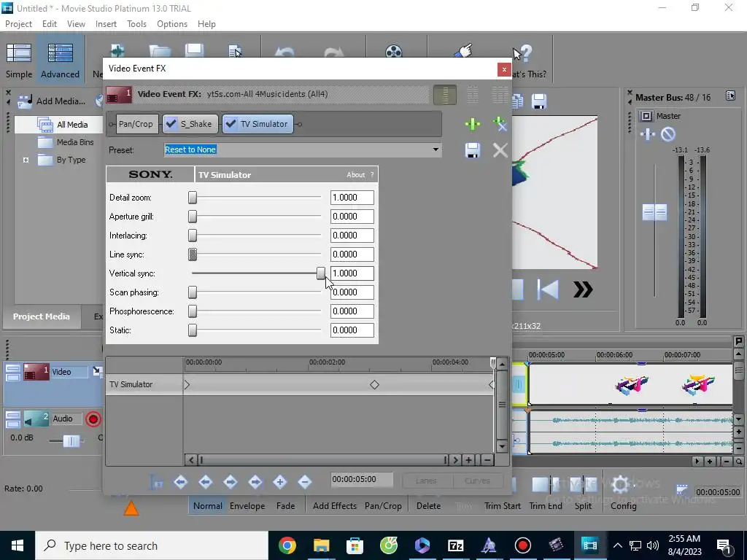Click the keyframe timecode field 00:00:05:00
The width and height of the screenshot is (747, 560).
(362, 480)
